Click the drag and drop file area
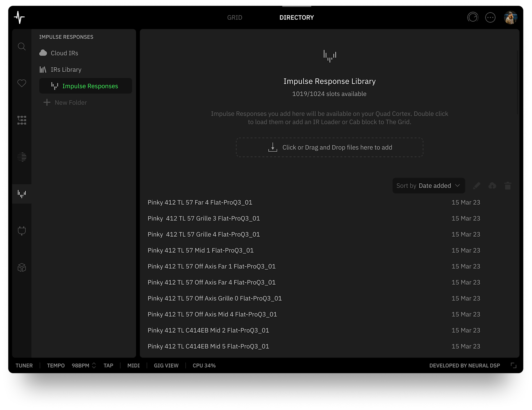 click(x=329, y=147)
